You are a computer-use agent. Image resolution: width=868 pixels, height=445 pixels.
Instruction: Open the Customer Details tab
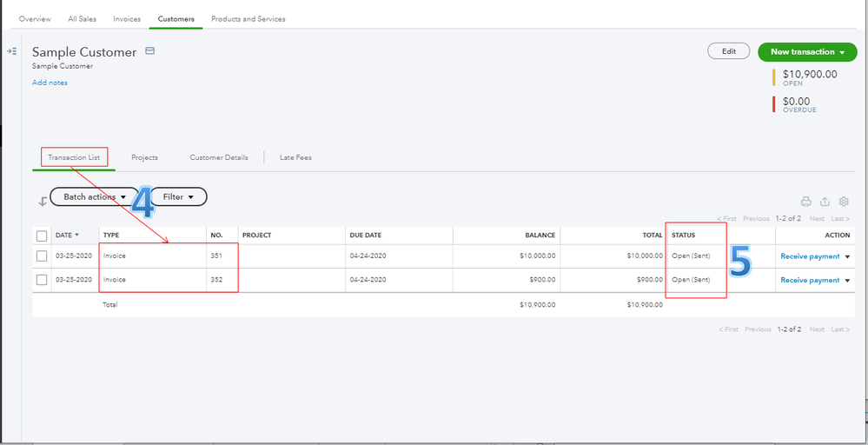point(219,157)
